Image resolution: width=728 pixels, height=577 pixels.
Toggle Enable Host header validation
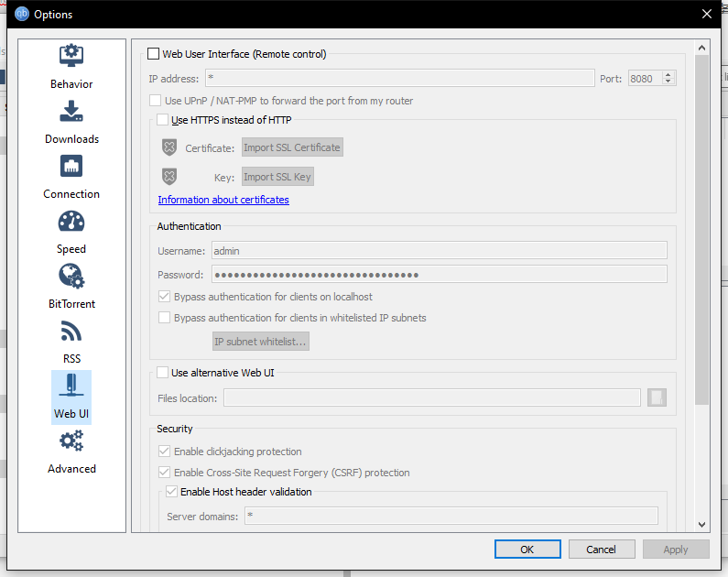point(172,492)
